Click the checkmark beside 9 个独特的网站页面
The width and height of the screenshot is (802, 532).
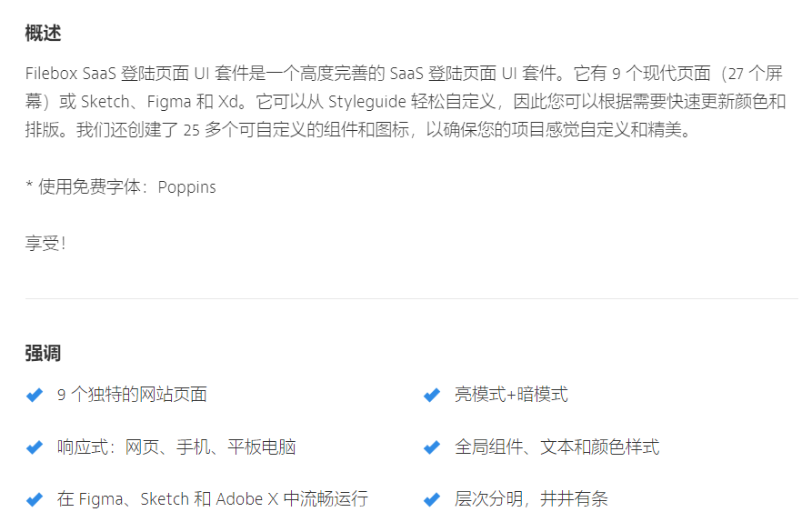pyautogui.click(x=35, y=395)
